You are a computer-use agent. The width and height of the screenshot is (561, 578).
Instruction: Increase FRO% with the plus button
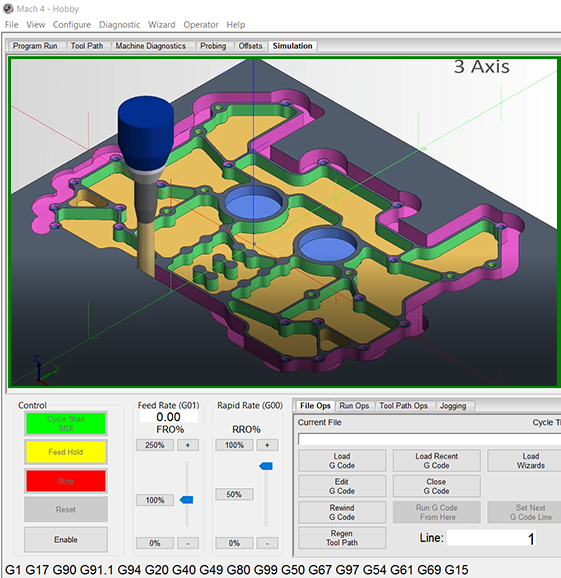point(188,445)
